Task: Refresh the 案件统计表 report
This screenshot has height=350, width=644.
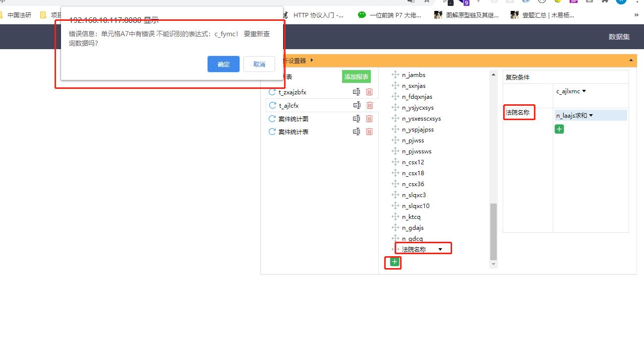Action: (x=272, y=132)
